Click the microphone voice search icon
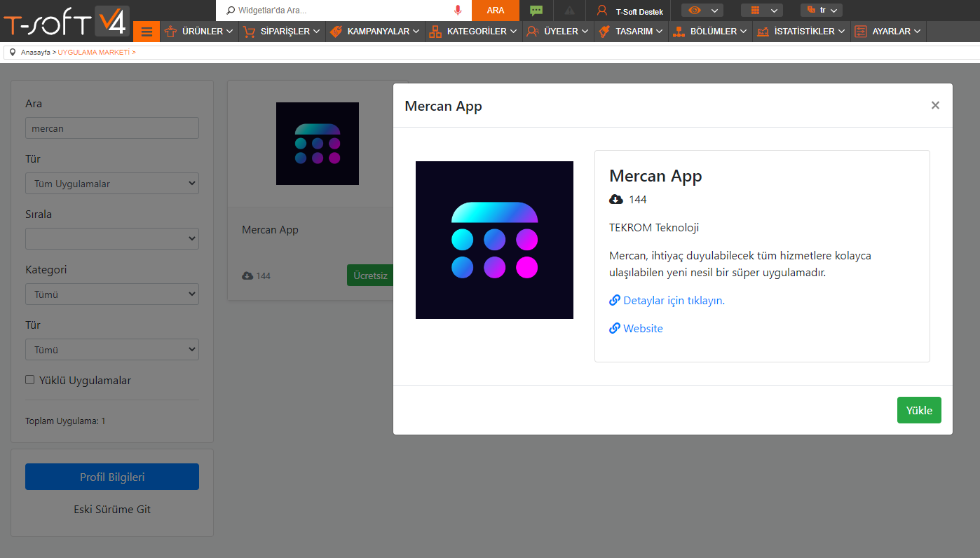This screenshot has width=980, height=558. 458,11
